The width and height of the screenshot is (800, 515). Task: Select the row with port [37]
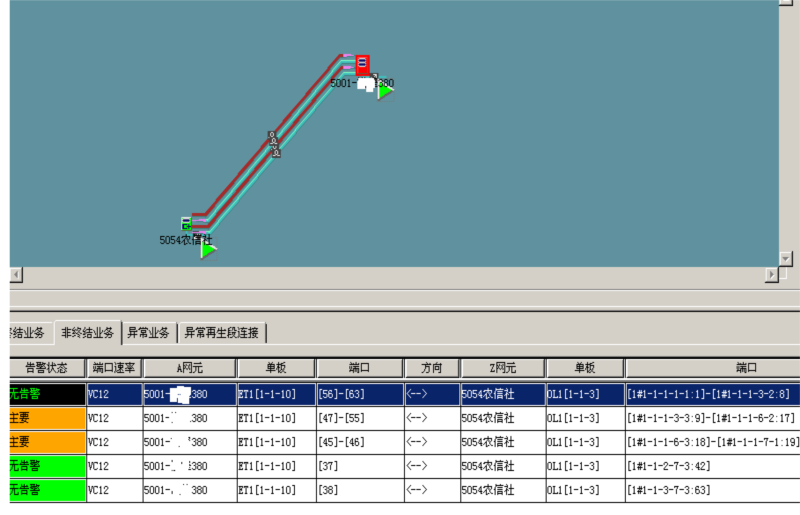(359, 466)
